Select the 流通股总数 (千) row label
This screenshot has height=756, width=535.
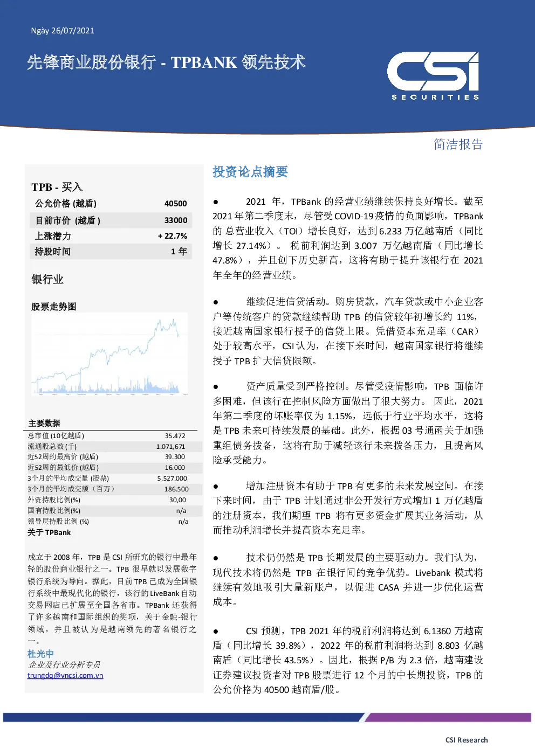[x=52, y=447]
